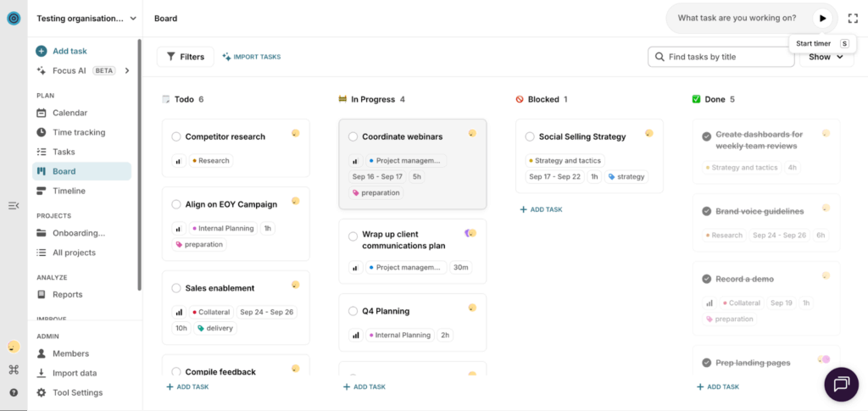
Task: Expand the Show dropdown menu
Action: tap(826, 57)
